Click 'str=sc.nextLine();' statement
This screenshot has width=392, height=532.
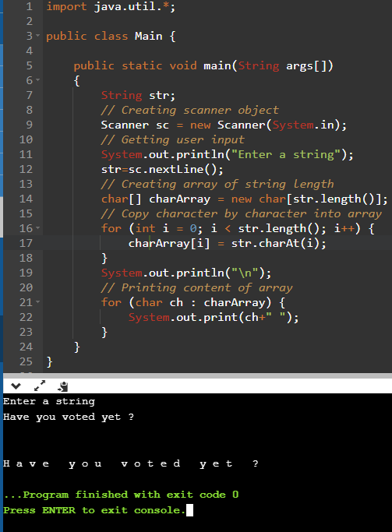162,169
